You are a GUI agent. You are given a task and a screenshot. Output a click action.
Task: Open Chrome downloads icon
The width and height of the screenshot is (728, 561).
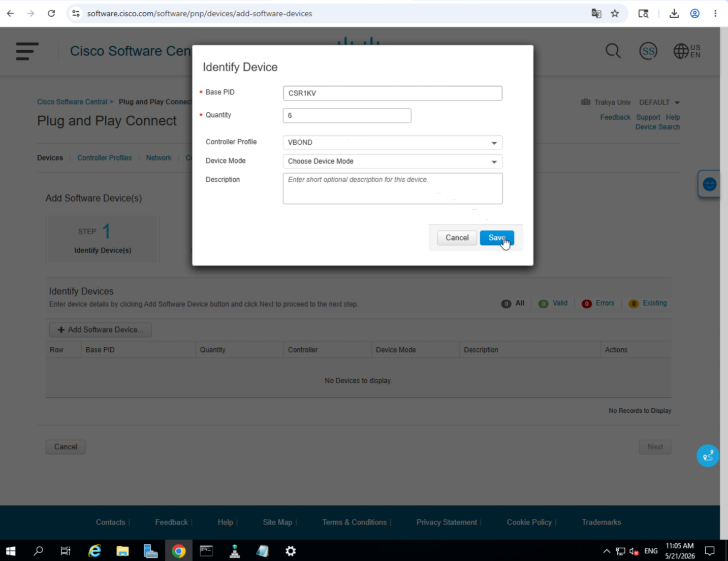pyautogui.click(x=674, y=14)
